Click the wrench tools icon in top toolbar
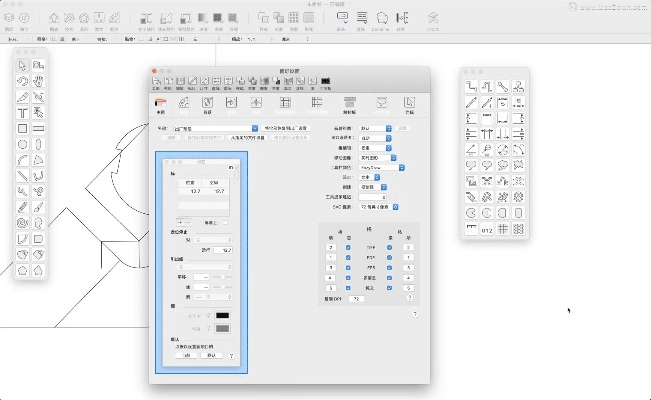 click(x=433, y=18)
